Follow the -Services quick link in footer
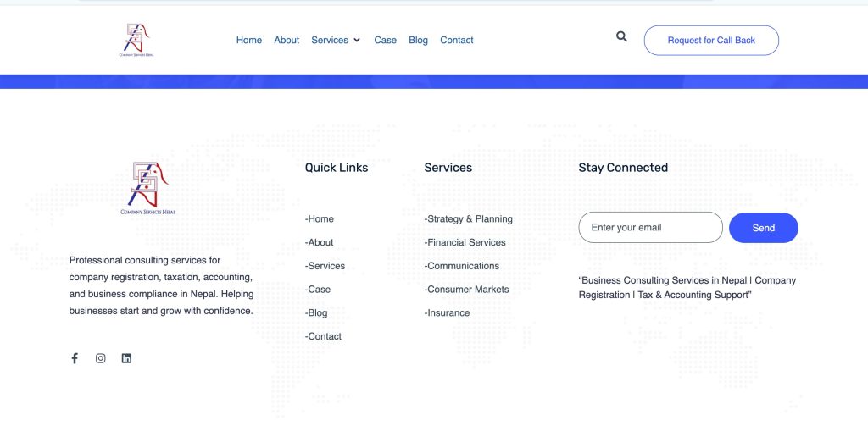The height and width of the screenshot is (448, 868). tap(325, 266)
